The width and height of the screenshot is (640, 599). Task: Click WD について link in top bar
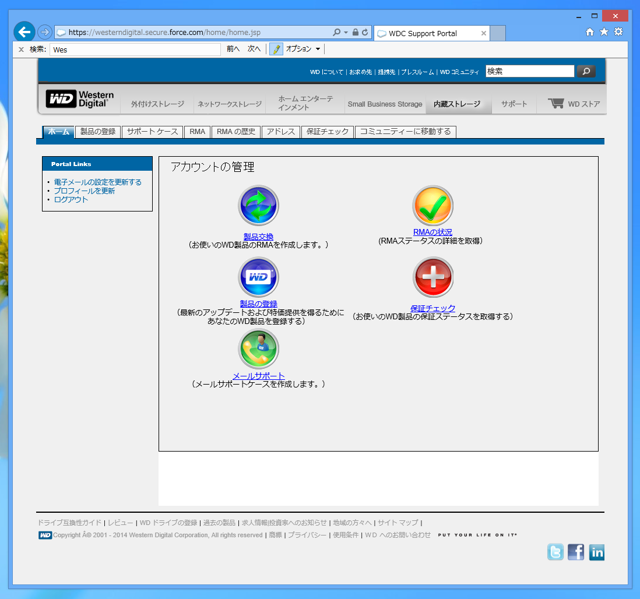327,72
